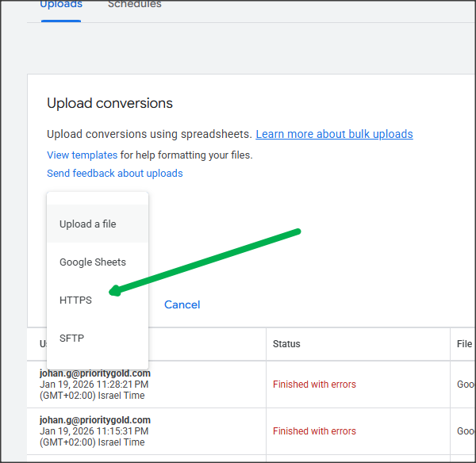
Task: Pick the HTTPS source option
Action: [x=76, y=300]
